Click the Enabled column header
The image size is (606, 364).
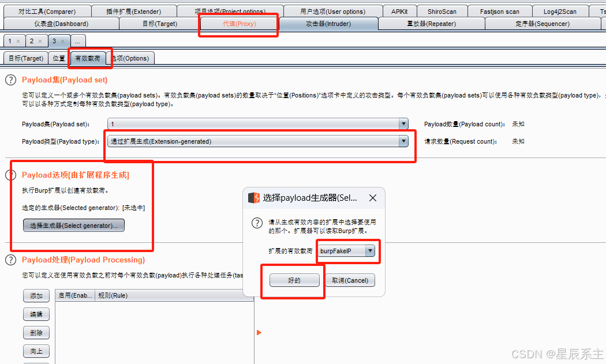[x=75, y=295]
